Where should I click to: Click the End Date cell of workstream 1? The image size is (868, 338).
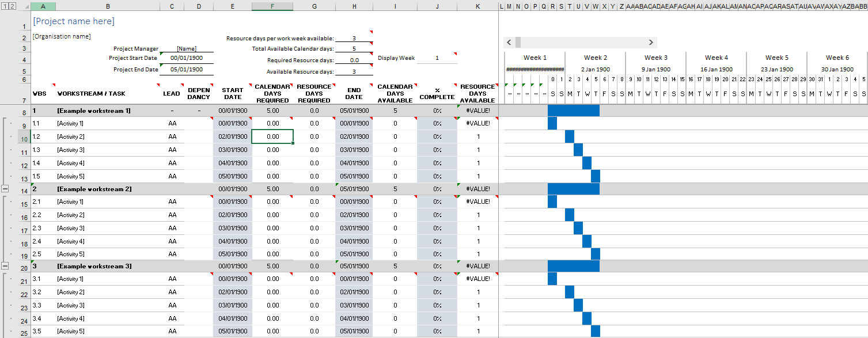pos(354,109)
